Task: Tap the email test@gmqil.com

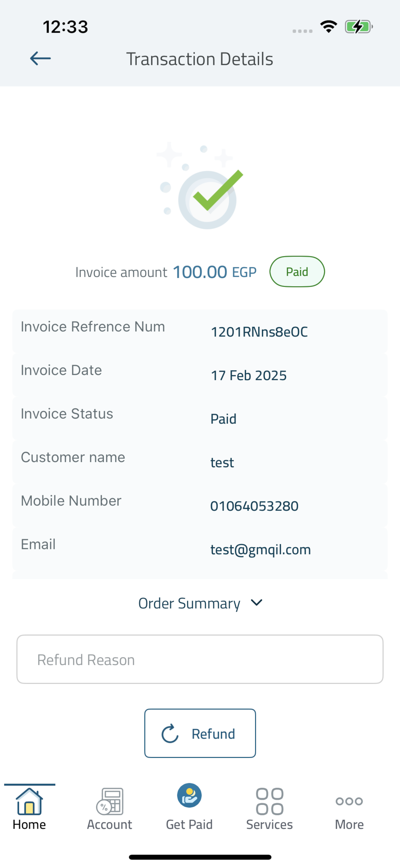Action: (260, 549)
